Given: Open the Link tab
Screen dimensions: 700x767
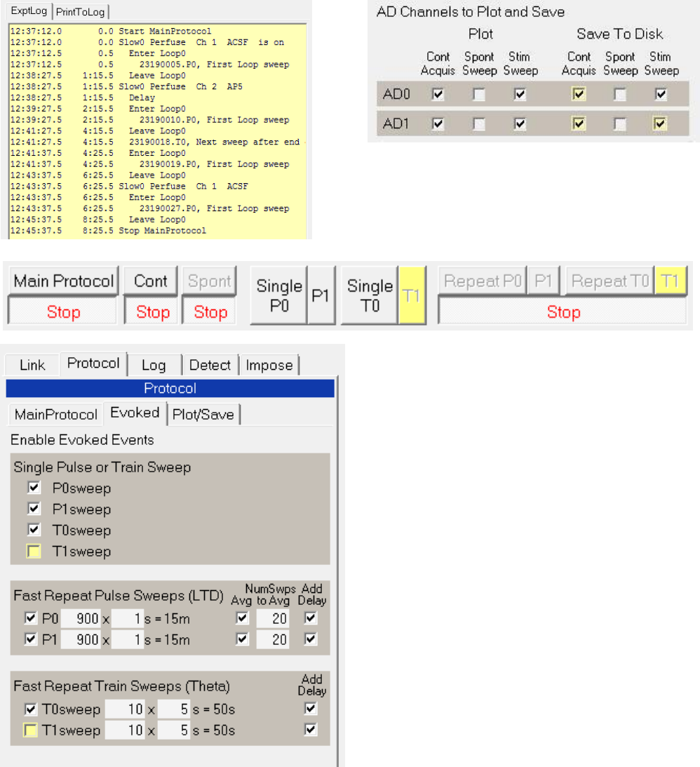Looking at the screenshot, I should coord(32,365).
